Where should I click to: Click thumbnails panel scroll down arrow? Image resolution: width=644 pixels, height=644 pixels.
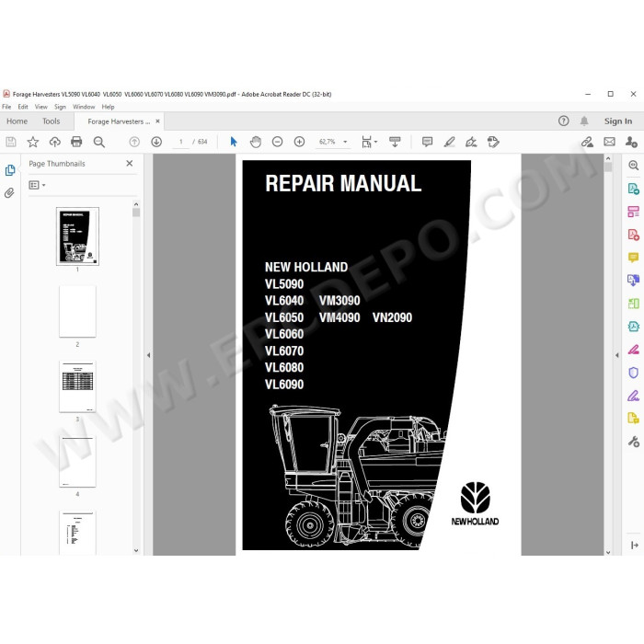click(136, 551)
